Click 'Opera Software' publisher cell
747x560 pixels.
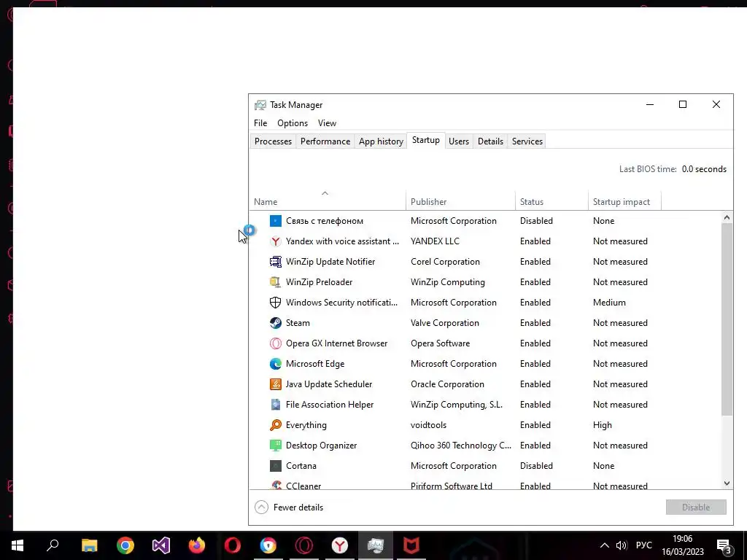coord(440,344)
